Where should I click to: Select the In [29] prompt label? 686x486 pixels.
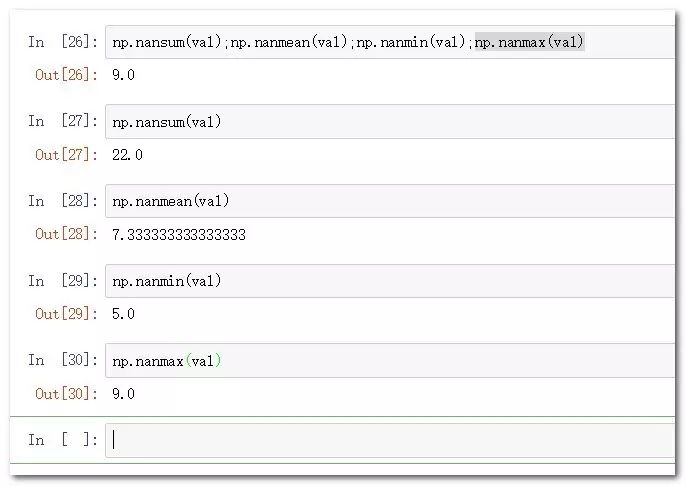click(x=63, y=280)
